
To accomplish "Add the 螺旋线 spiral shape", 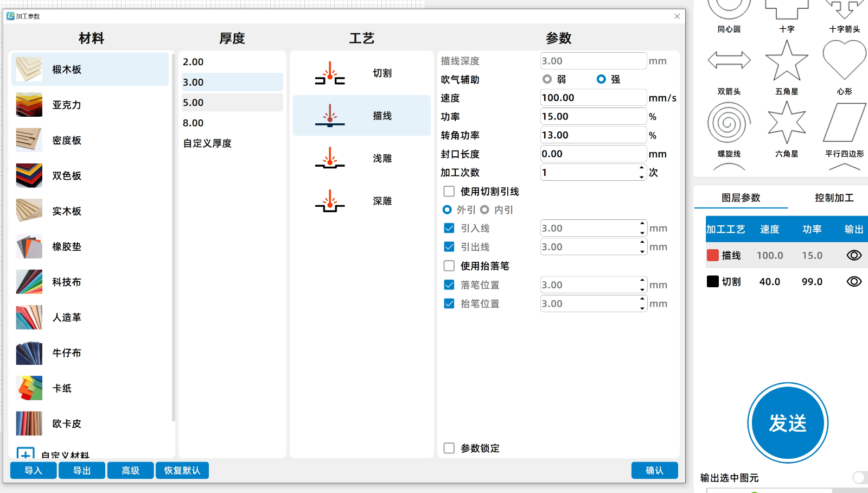I will 729,123.
